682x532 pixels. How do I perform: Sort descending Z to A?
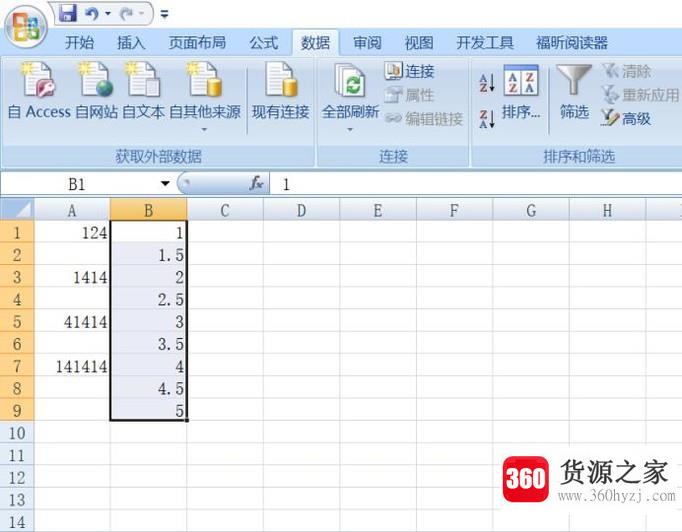pyautogui.click(x=487, y=119)
